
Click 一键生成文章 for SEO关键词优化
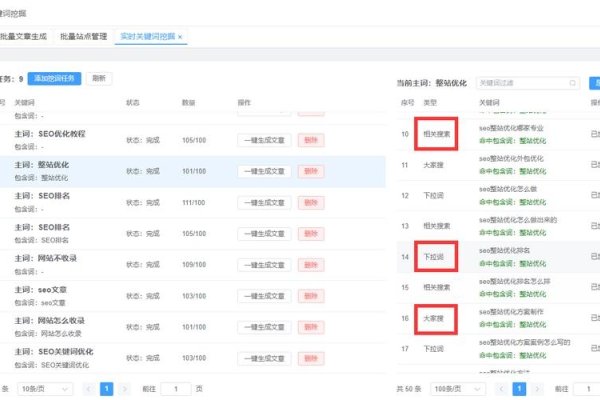(264, 358)
